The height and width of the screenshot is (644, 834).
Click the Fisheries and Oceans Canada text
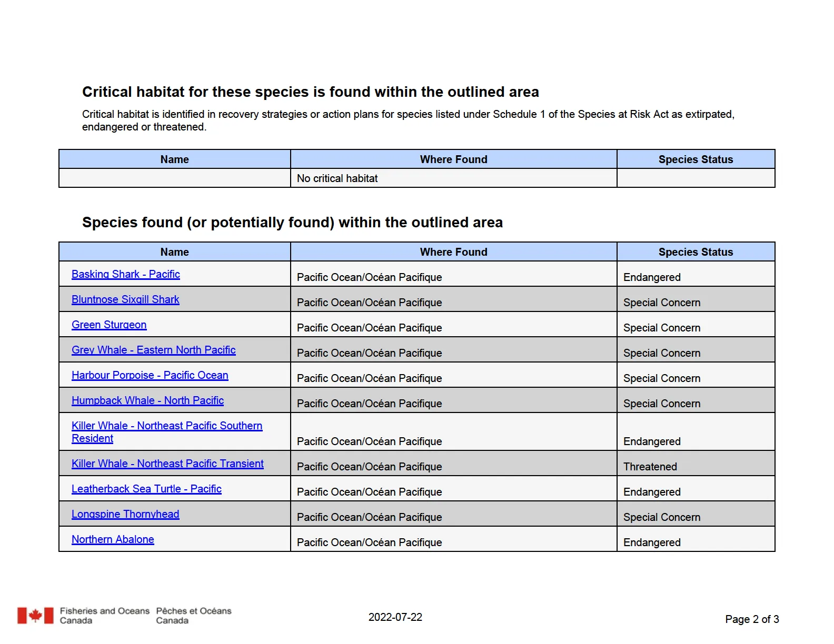click(x=104, y=616)
